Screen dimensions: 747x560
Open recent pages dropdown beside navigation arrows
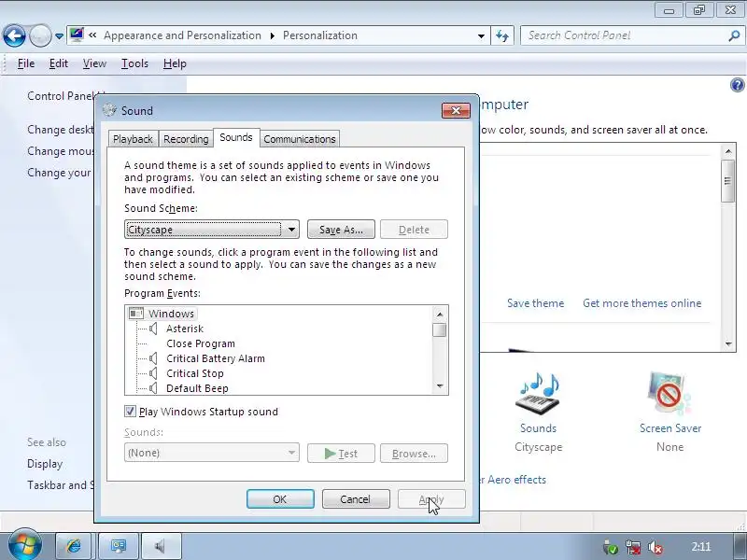[x=59, y=36]
